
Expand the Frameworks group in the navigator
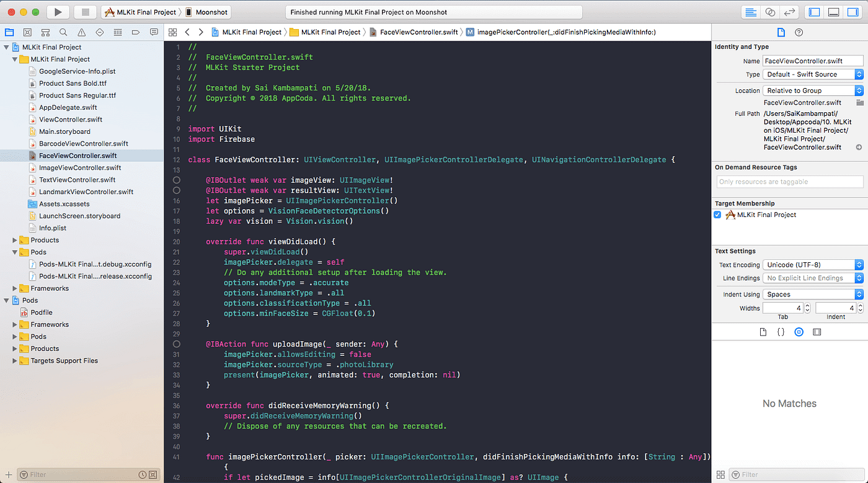coord(14,288)
